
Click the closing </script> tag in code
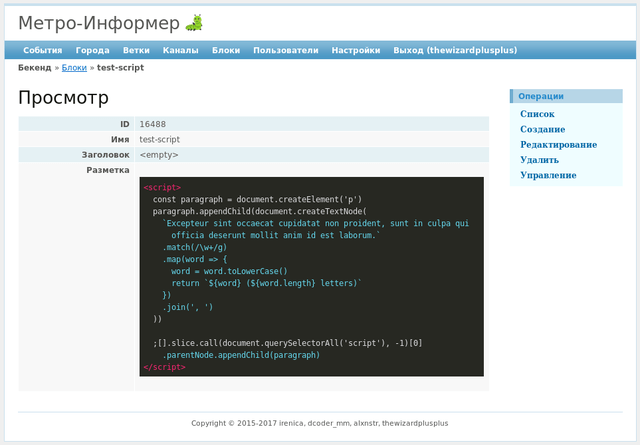(x=164, y=367)
